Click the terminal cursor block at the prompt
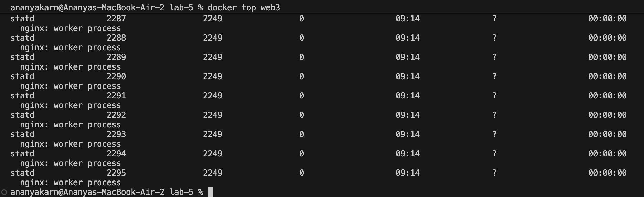 coord(210,192)
